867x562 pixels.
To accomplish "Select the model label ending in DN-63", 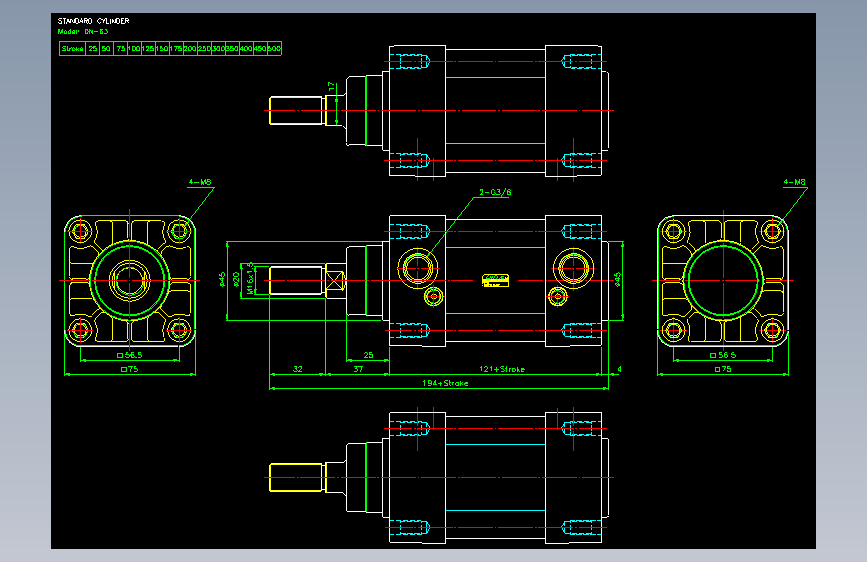I will [83, 32].
